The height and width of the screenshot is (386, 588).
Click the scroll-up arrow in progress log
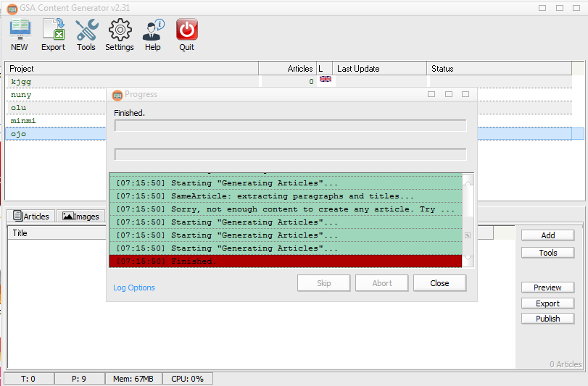tap(468, 182)
